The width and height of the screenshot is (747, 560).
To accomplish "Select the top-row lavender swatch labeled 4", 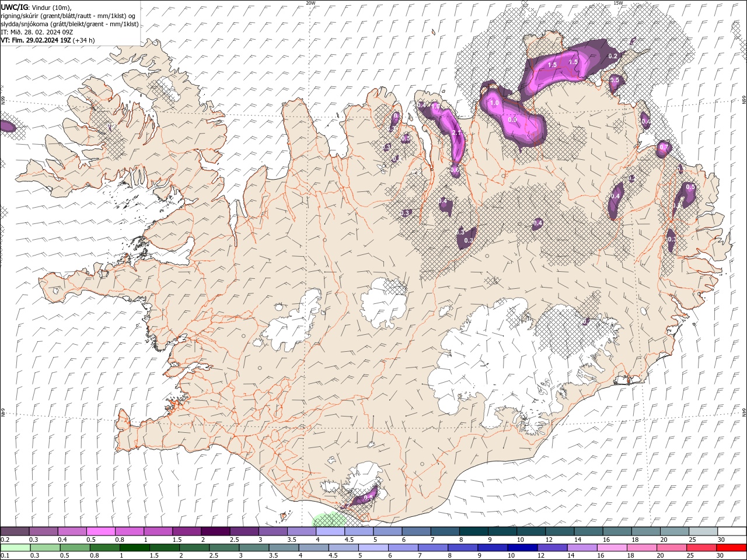I will 330,531.
